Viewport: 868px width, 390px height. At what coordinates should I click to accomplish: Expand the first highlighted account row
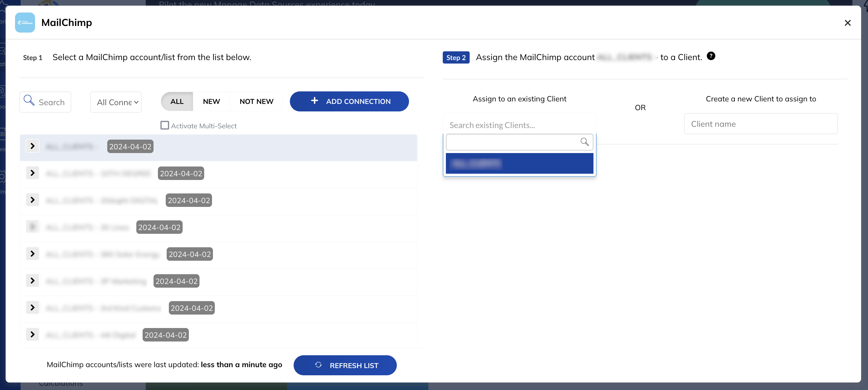click(33, 146)
